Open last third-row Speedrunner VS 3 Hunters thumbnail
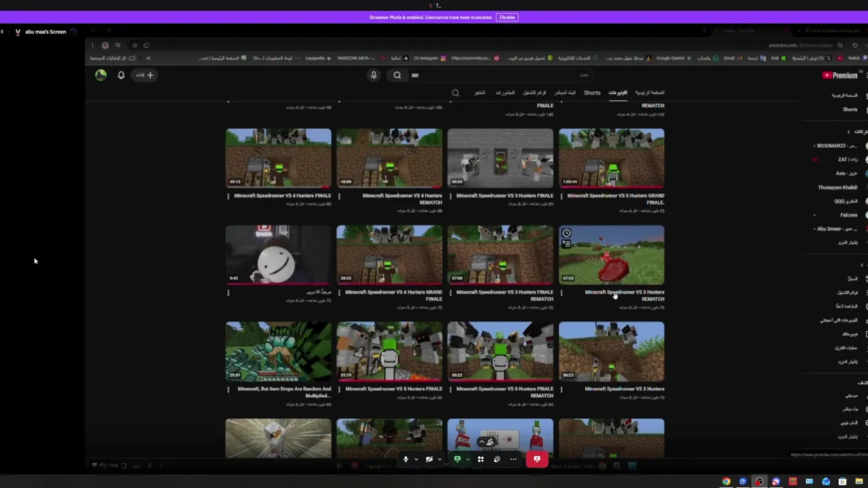Image resolution: width=868 pixels, height=488 pixels. pyautogui.click(x=612, y=352)
